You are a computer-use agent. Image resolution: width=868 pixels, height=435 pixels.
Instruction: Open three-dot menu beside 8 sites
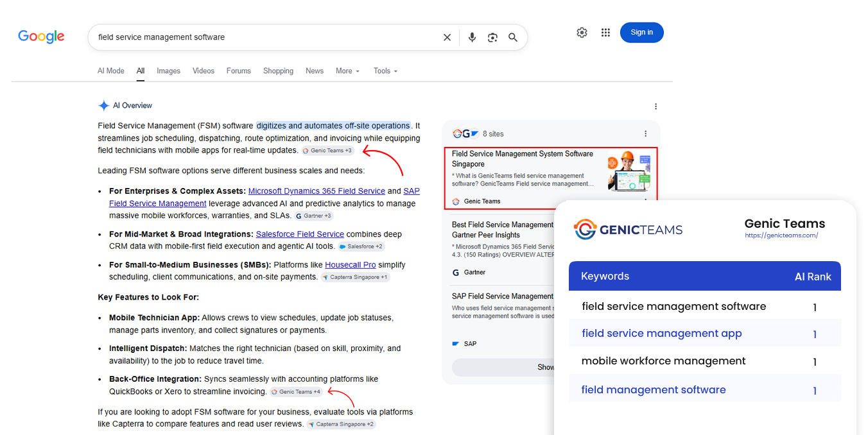pyautogui.click(x=645, y=134)
